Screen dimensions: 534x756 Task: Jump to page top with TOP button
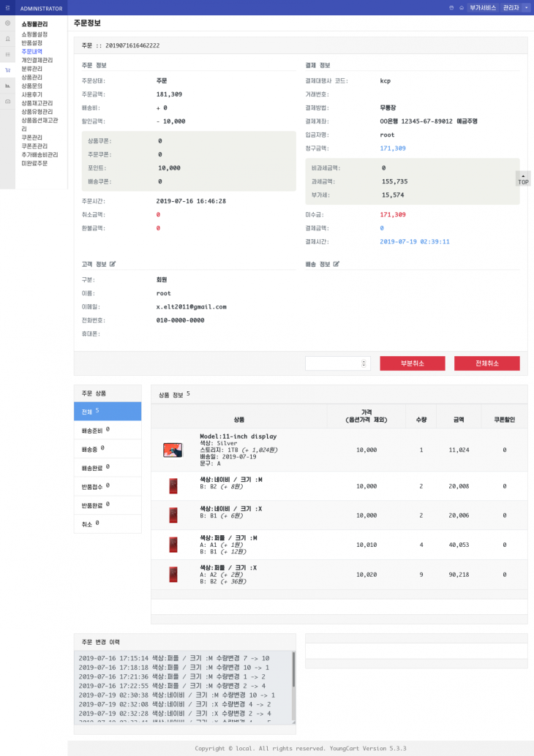(523, 179)
